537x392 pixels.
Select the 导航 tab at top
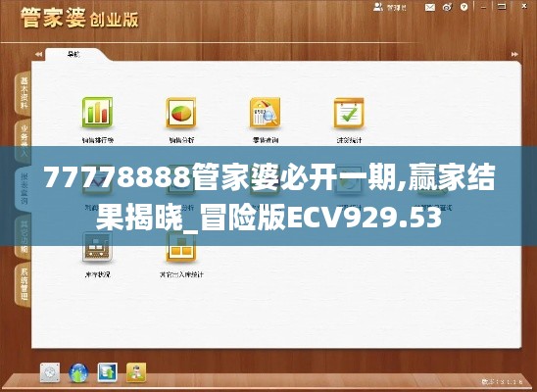coord(73,54)
